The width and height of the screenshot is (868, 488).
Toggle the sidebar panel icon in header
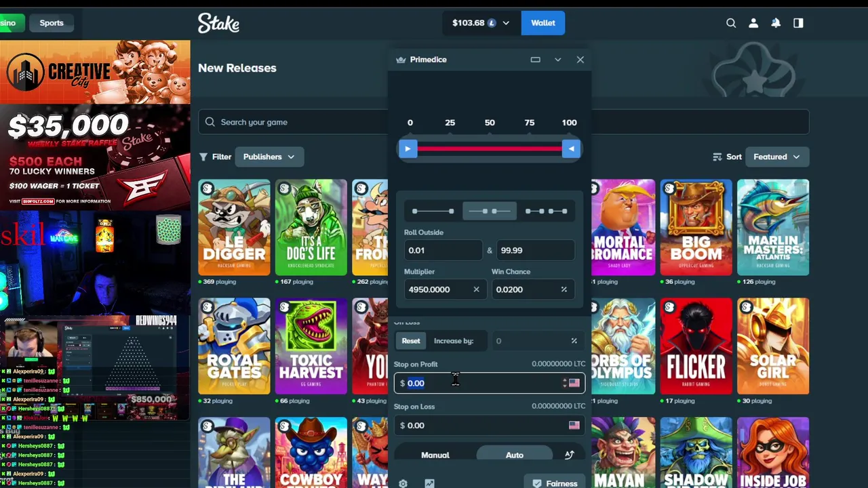coord(798,23)
